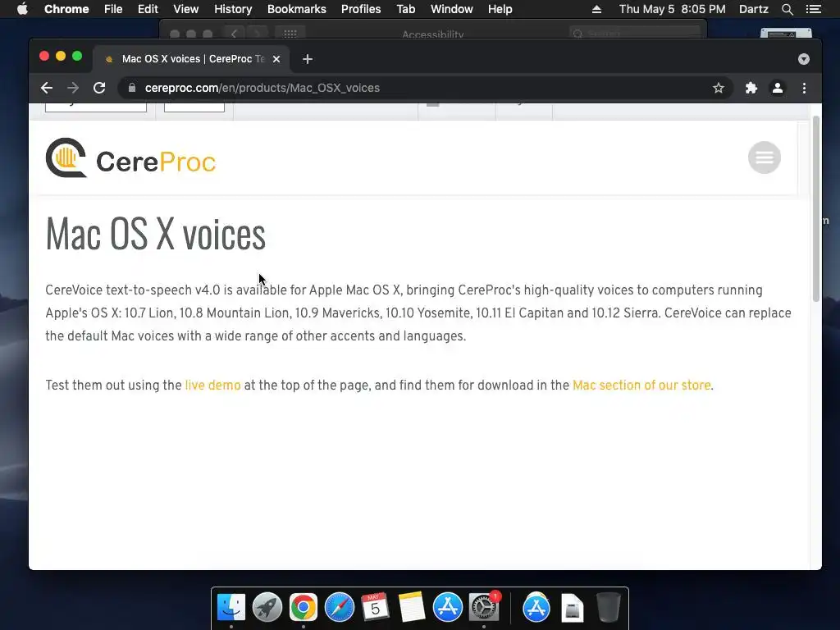Click the show-all grid button in the Accessibility window

(x=290, y=33)
